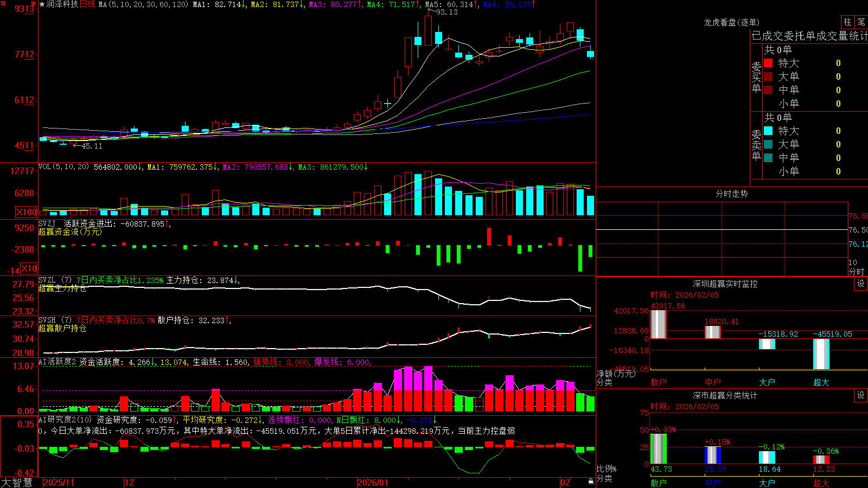Click the red 特大 buy order swatch
Viewport: 868px width, 488px height.
(x=768, y=63)
